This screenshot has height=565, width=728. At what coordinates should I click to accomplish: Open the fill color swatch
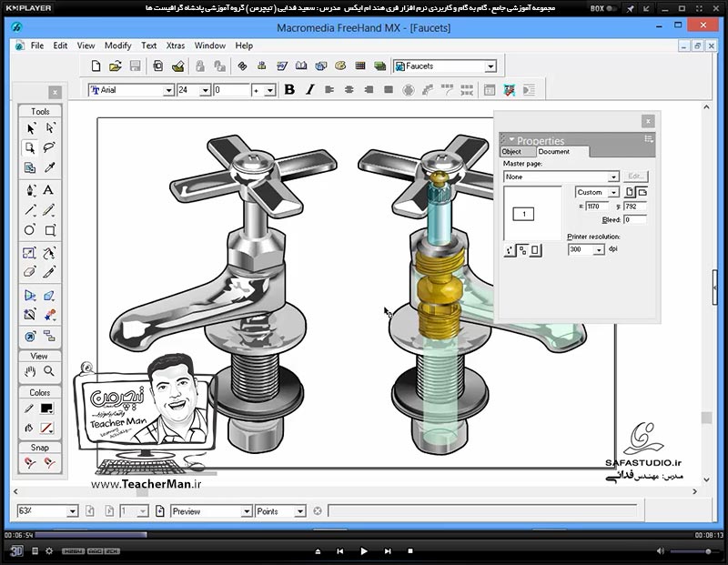pyautogui.click(x=46, y=428)
